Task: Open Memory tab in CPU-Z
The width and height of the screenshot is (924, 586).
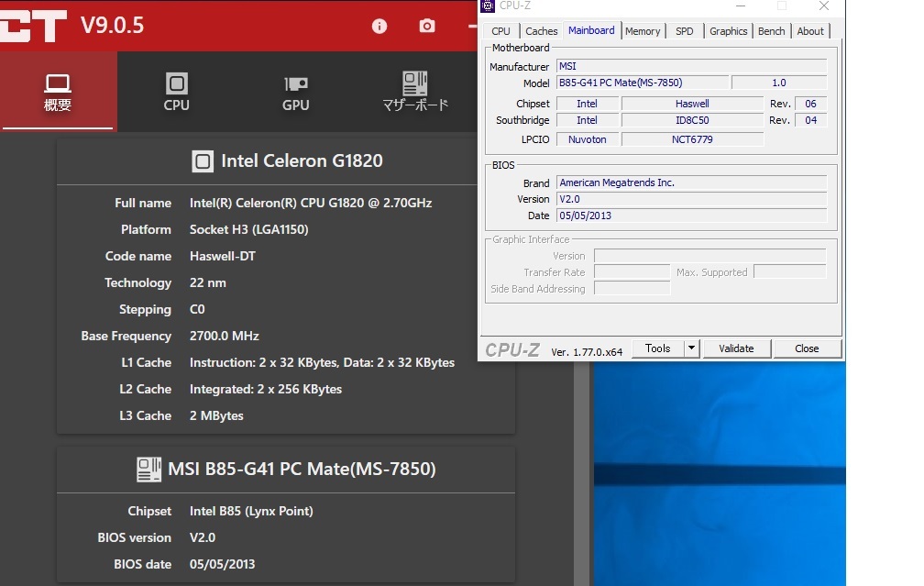Action: [643, 31]
